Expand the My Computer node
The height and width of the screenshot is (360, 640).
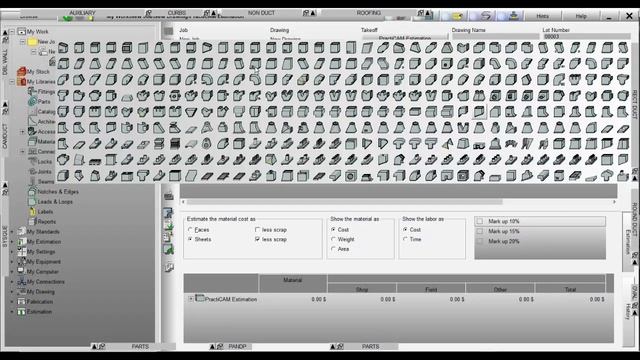coord(12,271)
